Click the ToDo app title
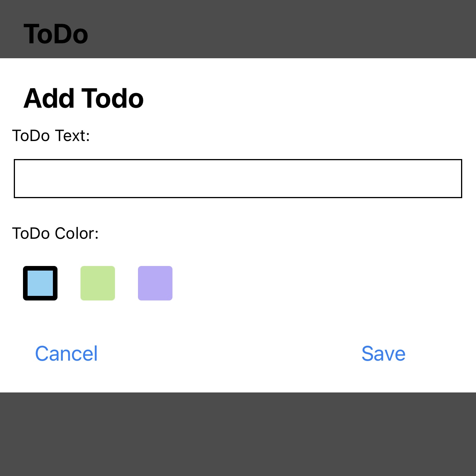Screen dimensions: 476x476 (x=56, y=34)
